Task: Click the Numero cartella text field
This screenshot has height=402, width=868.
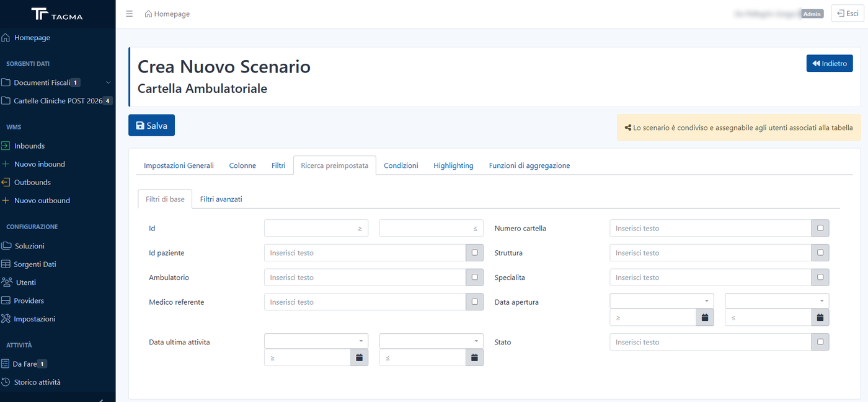Action: pos(711,229)
